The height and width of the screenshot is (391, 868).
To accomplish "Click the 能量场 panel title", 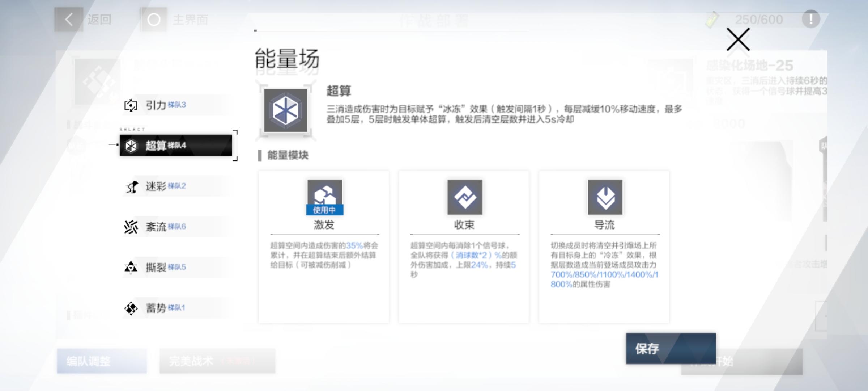I will coord(287,59).
